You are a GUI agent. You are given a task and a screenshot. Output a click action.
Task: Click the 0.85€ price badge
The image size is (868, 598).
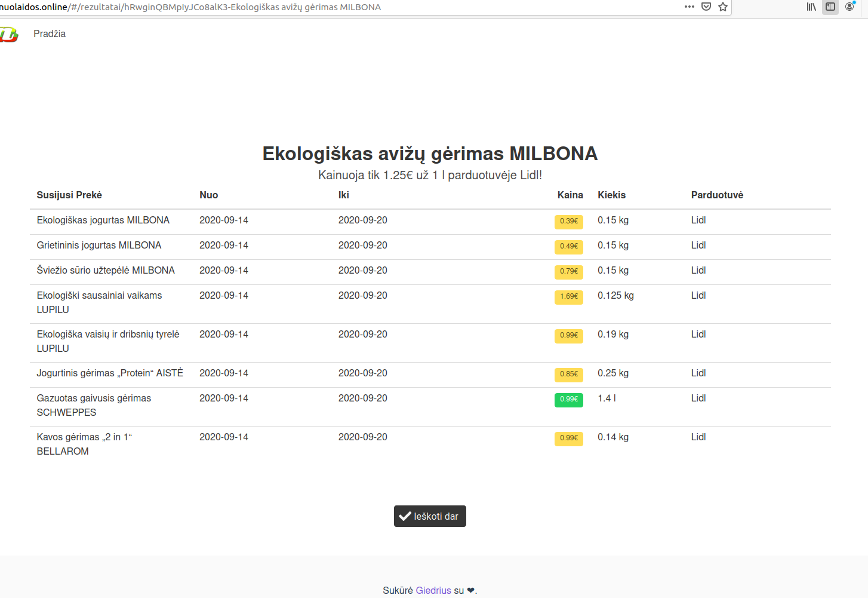click(569, 374)
